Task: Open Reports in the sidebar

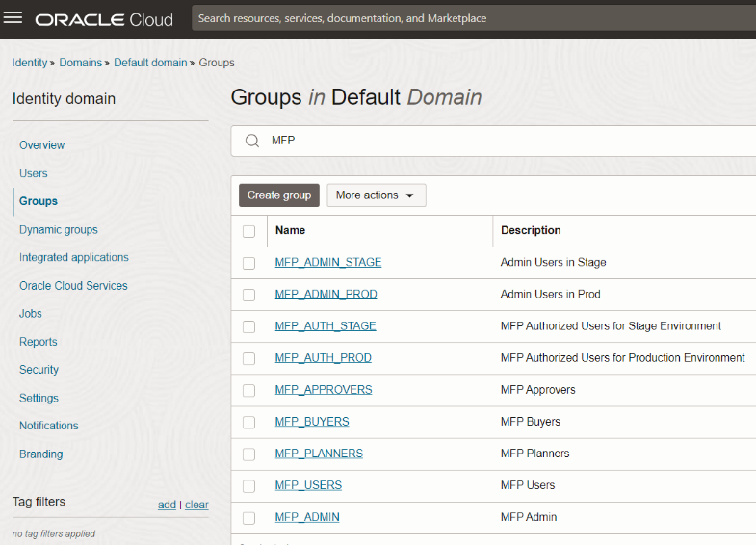Action: (39, 342)
